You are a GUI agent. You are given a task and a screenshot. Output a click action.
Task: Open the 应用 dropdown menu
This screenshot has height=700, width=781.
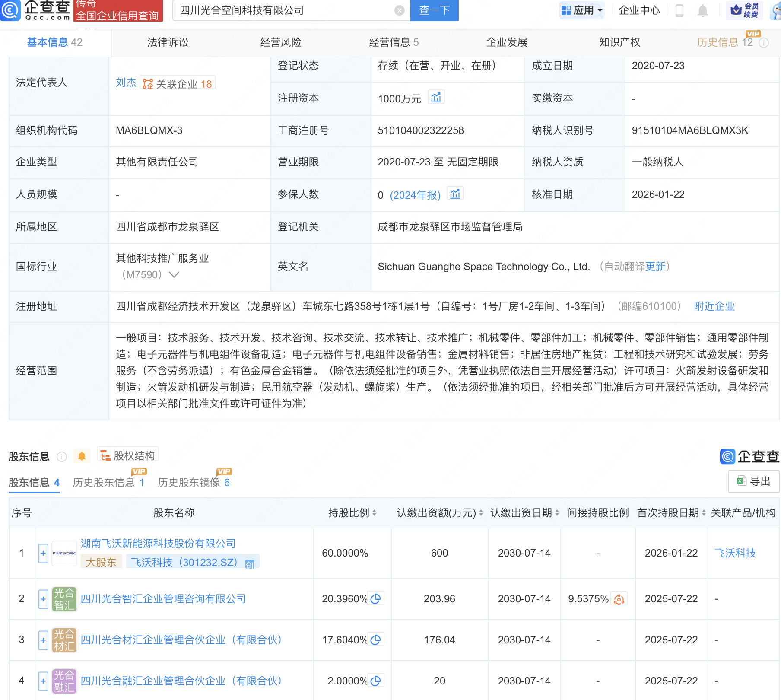(582, 10)
